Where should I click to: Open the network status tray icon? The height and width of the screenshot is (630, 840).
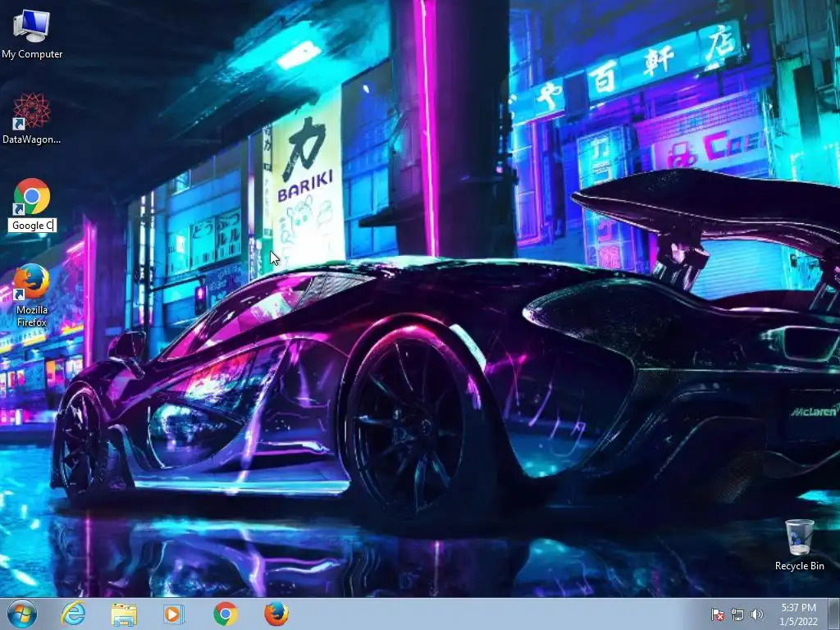point(737,614)
